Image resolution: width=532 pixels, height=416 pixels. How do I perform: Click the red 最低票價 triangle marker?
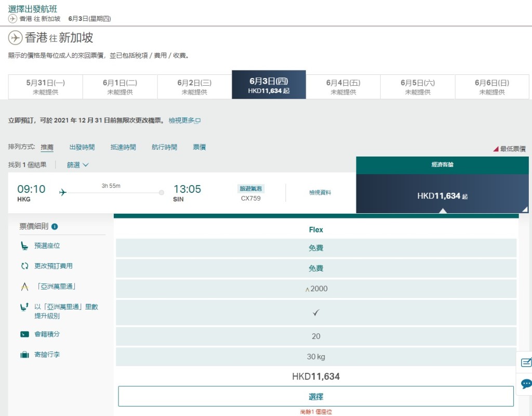(496, 149)
